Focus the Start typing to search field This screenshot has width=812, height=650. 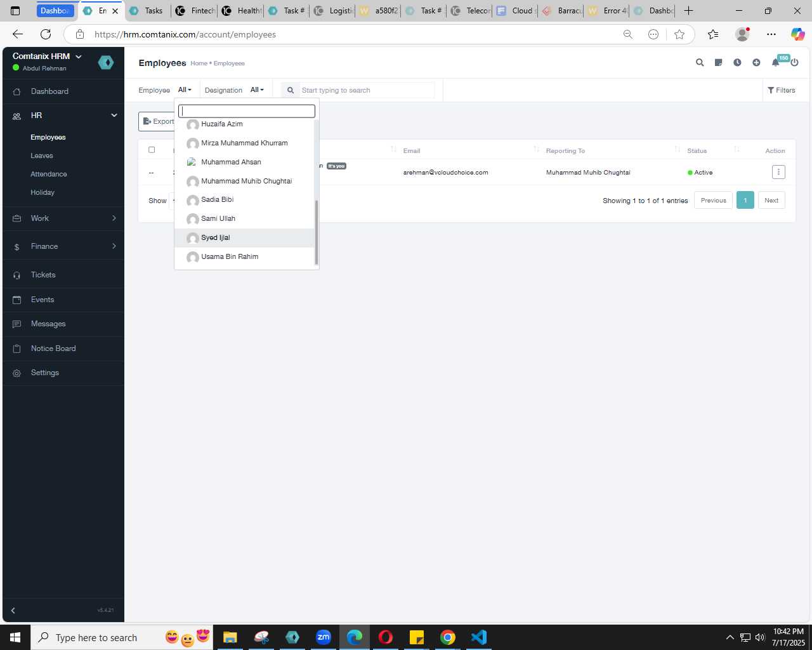pyautogui.click(x=367, y=90)
